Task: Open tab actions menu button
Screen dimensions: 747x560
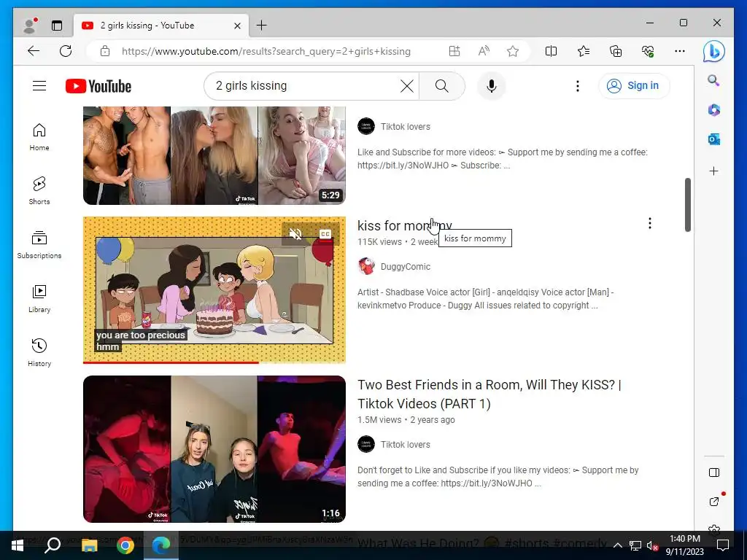Action: click(57, 26)
